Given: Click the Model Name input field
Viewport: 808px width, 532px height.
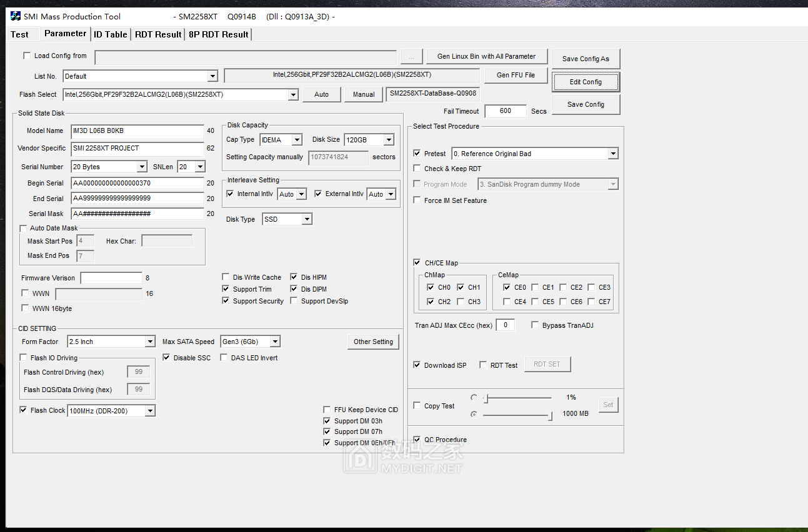Looking at the screenshot, I should pyautogui.click(x=137, y=131).
